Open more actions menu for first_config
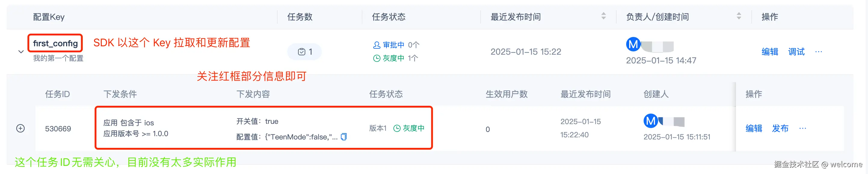 click(818, 51)
